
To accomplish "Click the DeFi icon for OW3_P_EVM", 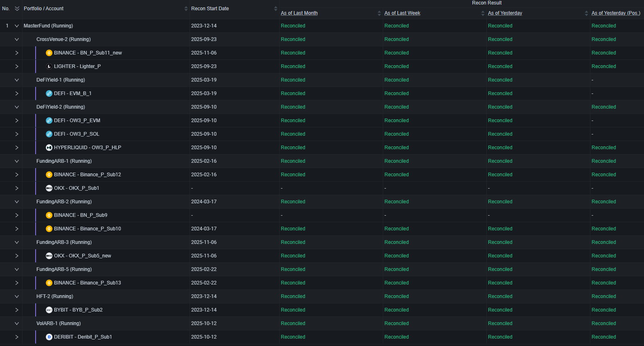I will tap(49, 121).
